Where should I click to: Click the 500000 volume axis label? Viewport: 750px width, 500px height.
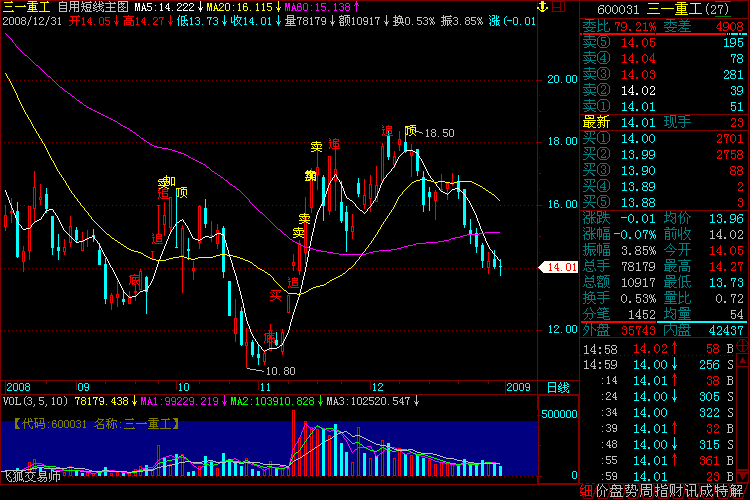click(560, 414)
